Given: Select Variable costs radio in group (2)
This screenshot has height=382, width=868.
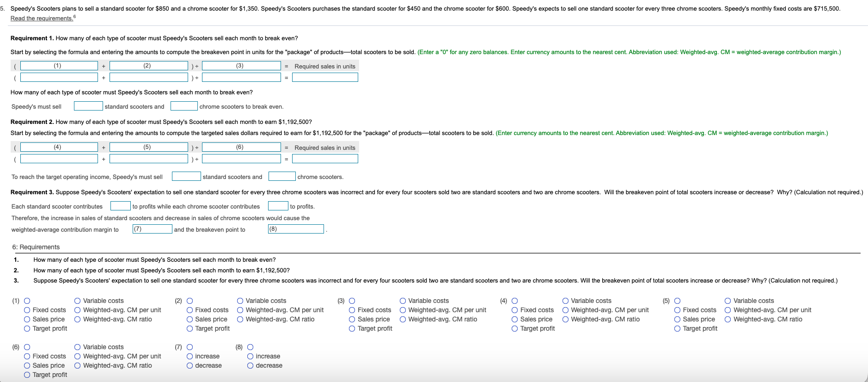Looking at the screenshot, I should pyautogui.click(x=240, y=301).
